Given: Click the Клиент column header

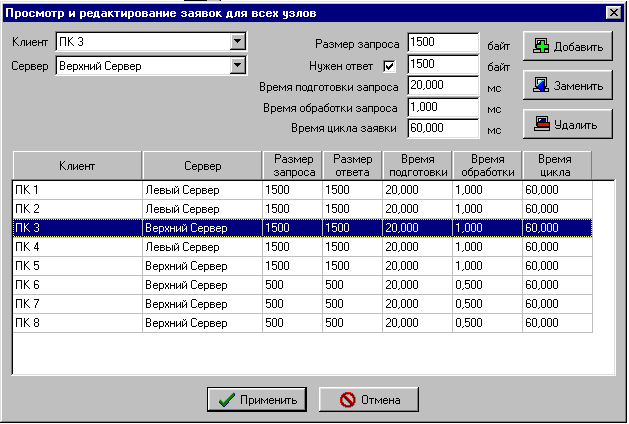Looking at the screenshot, I should (77, 164).
